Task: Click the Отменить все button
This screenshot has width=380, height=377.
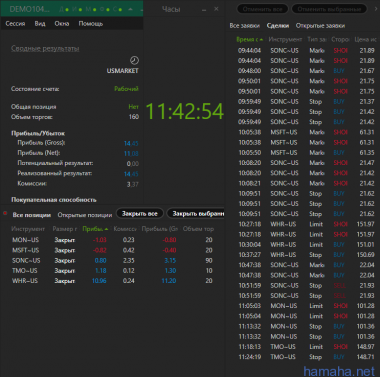Action: pos(262,9)
